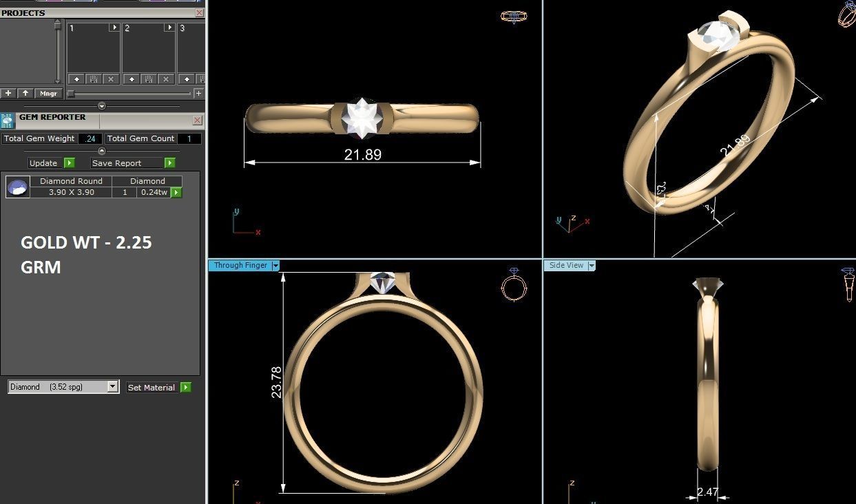The image size is (856, 504).
Task: Click the Projects list vertical scrollbar
Action: 58,53
